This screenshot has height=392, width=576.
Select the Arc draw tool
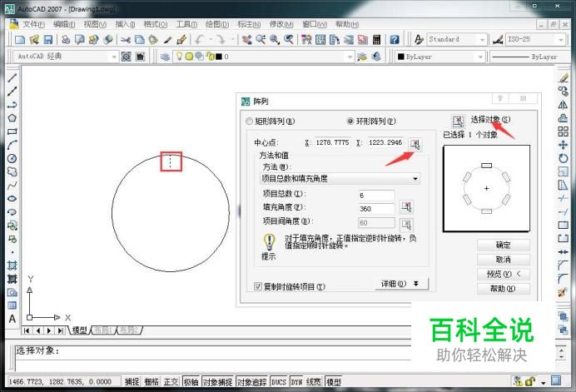[12, 145]
